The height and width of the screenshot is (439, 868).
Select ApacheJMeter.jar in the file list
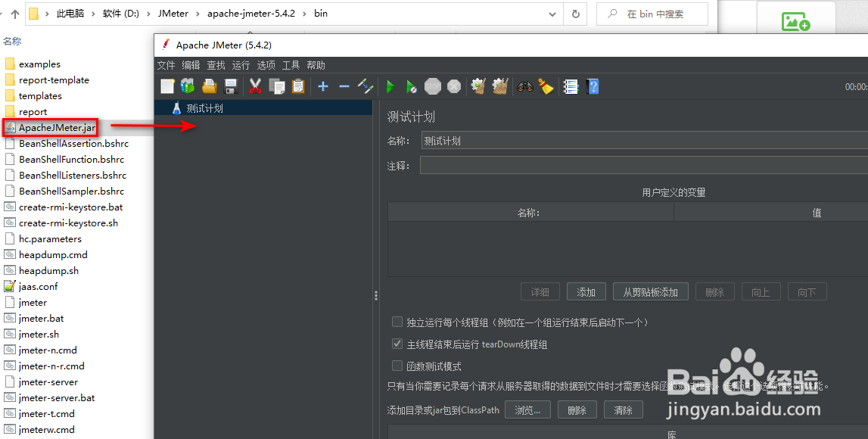[51, 127]
